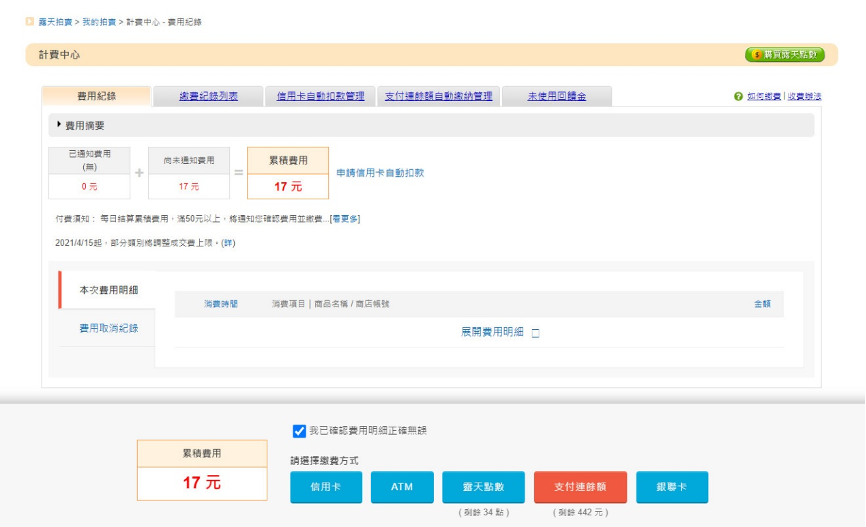Image resolution: width=866 pixels, height=527 pixels.
Task: Toggle the 我已確認費用明細正確無誤 checkbox
Action: (x=299, y=431)
